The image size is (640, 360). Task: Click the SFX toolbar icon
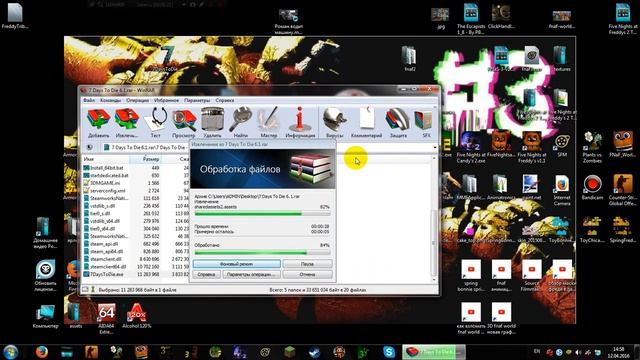(424, 122)
